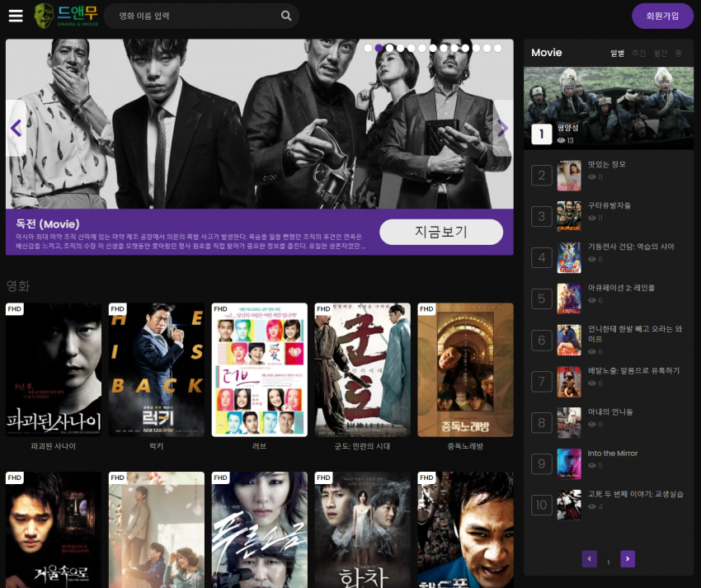Switch to the 일별 daily ranking tab
The width and height of the screenshot is (701, 588).
(x=618, y=54)
